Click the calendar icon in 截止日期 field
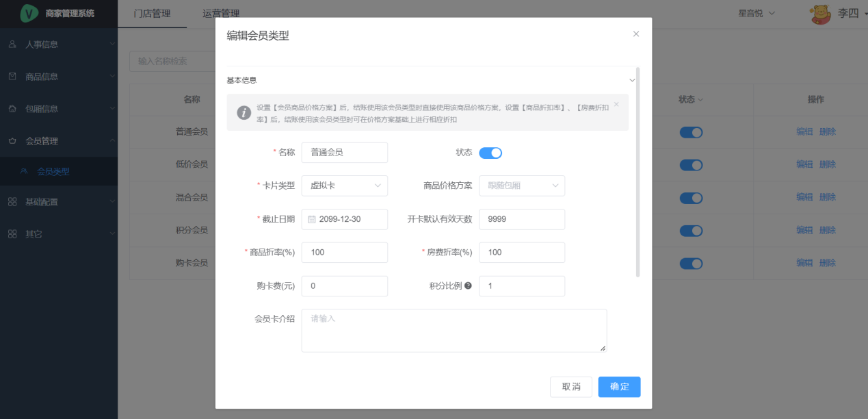This screenshot has width=868, height=419. pos(312,220)
